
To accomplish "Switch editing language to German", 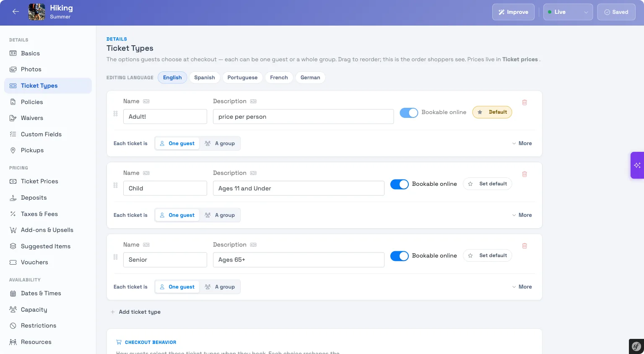I will [310, 78].
